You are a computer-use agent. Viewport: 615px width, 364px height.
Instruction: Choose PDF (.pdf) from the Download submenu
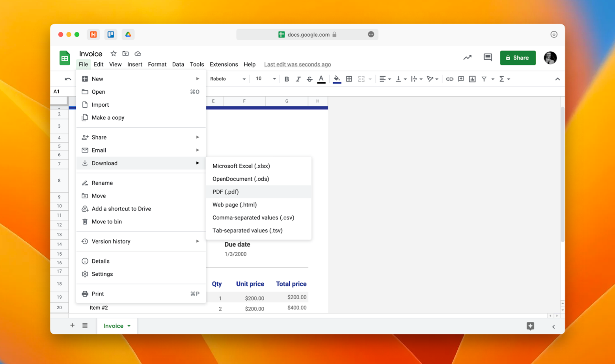225,192
